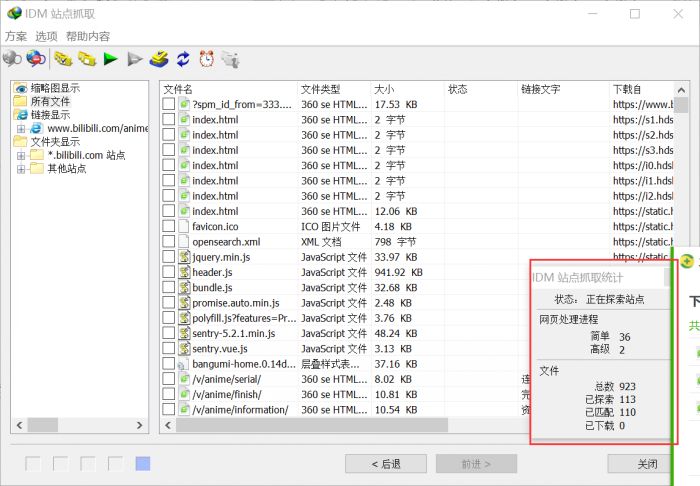Click the tree panel horizontal scrollbar thumb

tap(43, 425)
